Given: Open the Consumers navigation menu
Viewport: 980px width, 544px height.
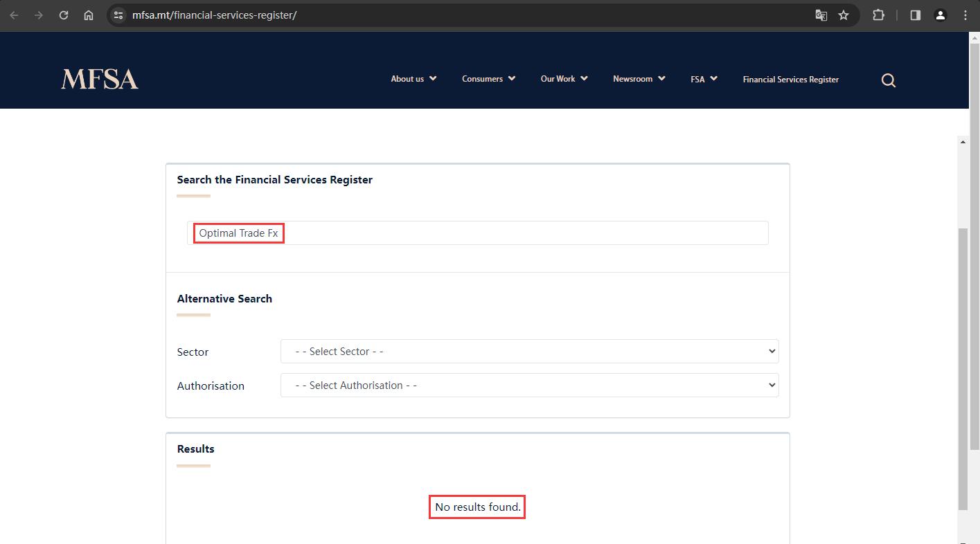Looking at the screenshot, I should 489,79.
